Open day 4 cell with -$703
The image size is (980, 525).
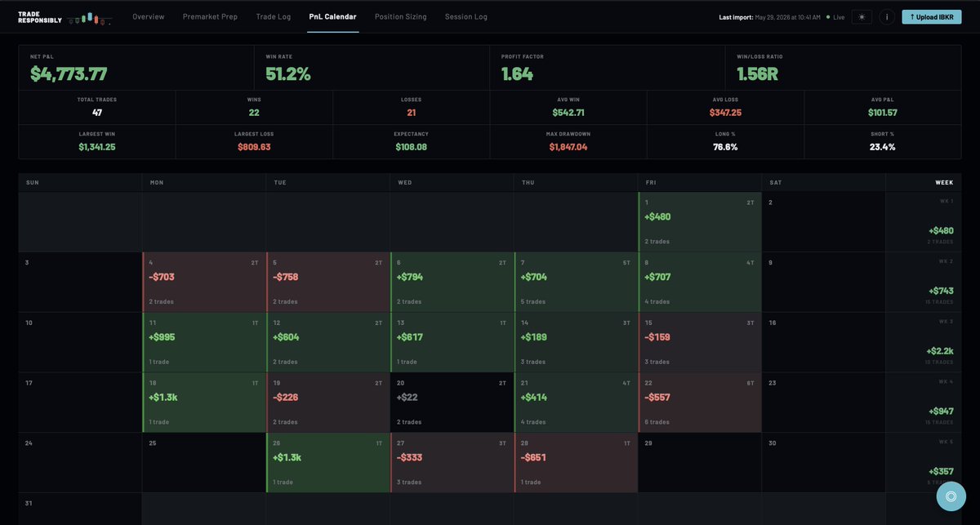click(204, 282)
